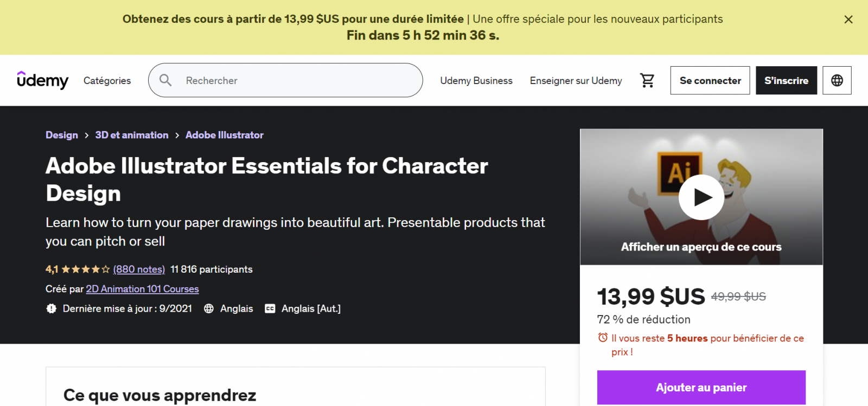868x406 pixels.
Task: Click the Udemy logo
Action: click(x=43, y=80)
